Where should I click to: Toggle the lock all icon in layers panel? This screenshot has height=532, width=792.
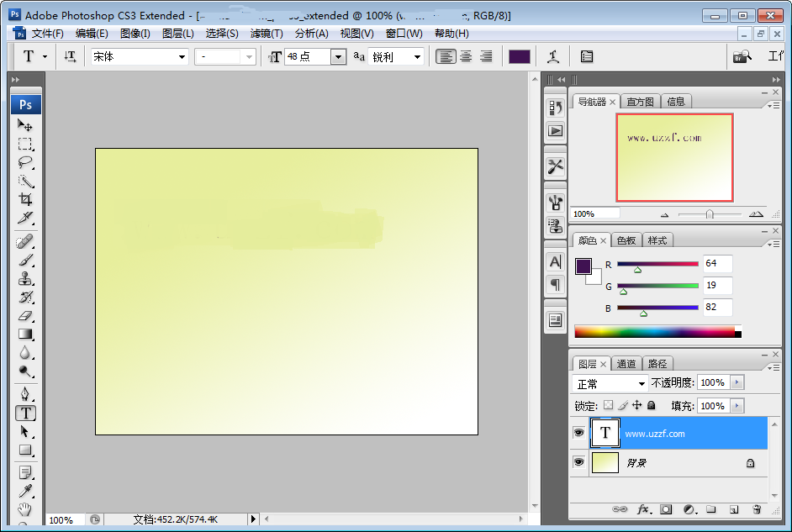(x=651, y=406)
